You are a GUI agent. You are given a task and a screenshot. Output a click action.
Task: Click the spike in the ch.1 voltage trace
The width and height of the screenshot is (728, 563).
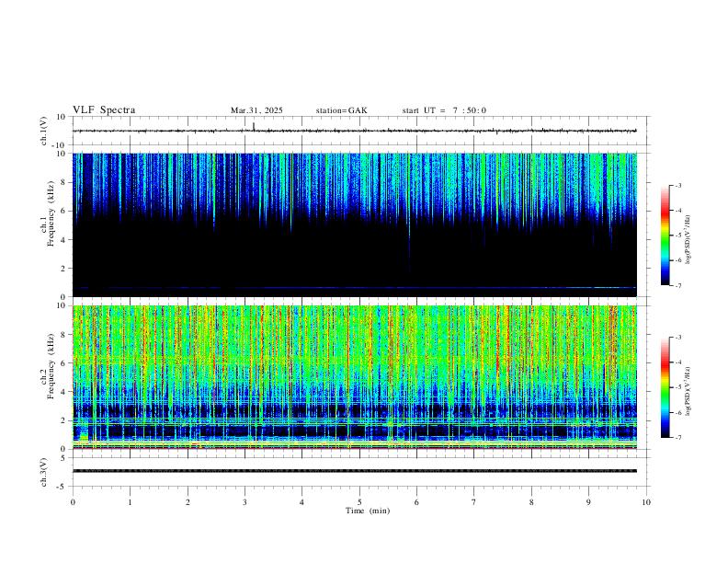pyautogui.click(x=254, y=126)
